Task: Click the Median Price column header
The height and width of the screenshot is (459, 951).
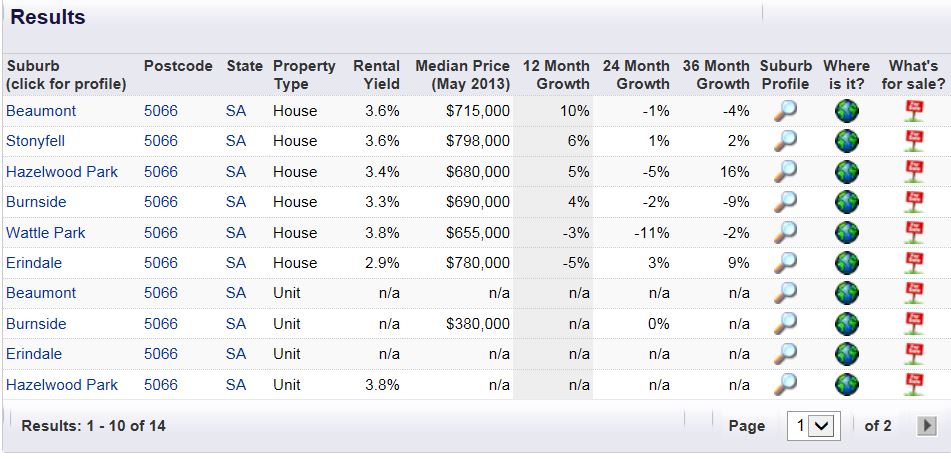Action: (462, 75)
